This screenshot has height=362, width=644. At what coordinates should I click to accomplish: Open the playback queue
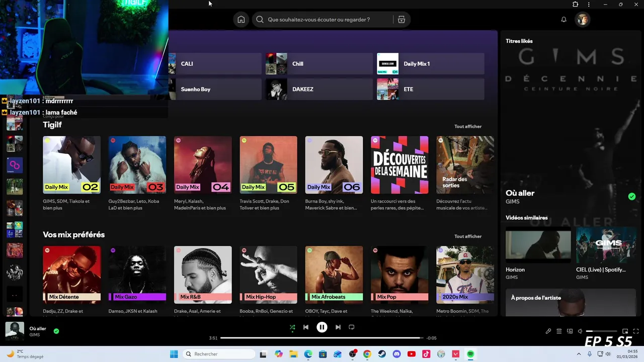click(x=559, y=331)
